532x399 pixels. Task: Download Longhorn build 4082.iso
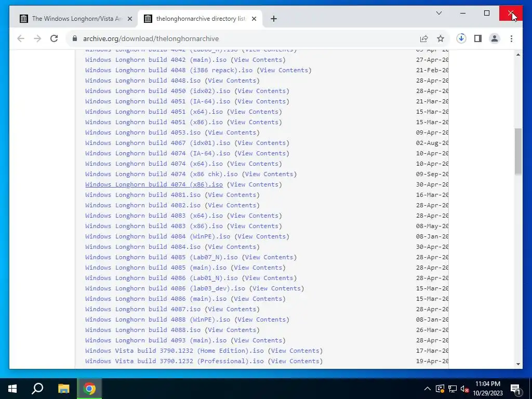pos(143,205)
